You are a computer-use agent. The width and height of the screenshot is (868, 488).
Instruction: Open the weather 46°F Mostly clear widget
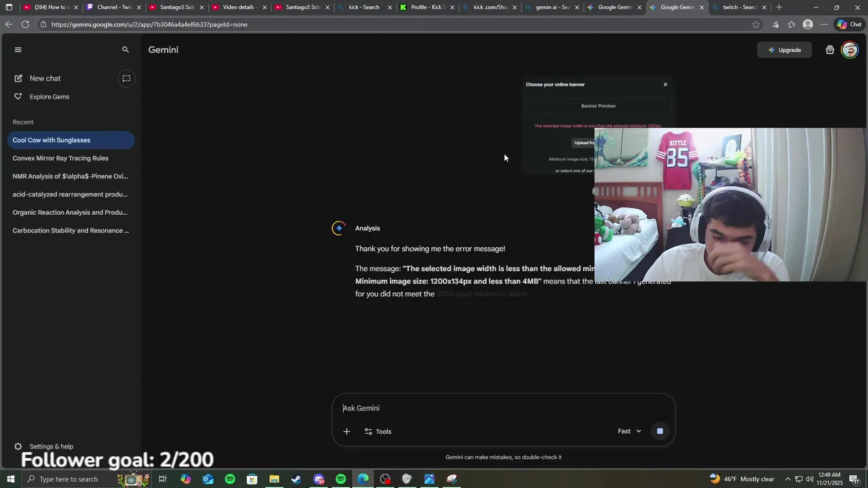point(742,479)
